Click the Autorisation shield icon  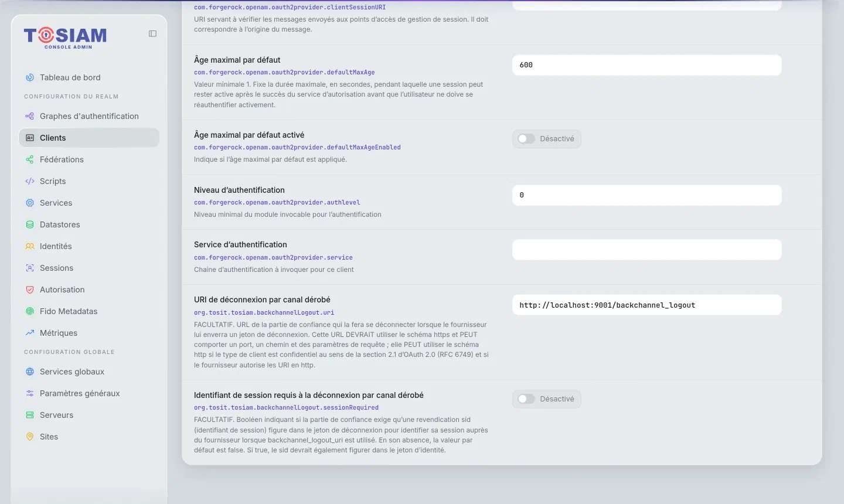tap(30, 290)
